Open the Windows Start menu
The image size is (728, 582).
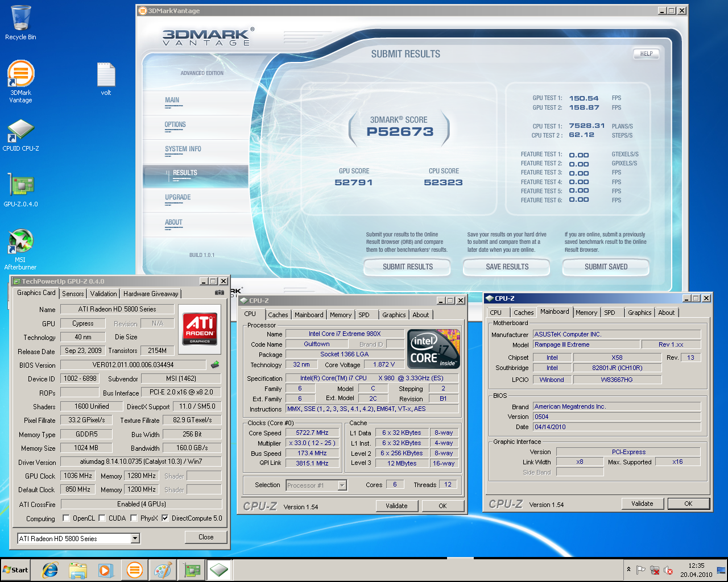(16, 570)
